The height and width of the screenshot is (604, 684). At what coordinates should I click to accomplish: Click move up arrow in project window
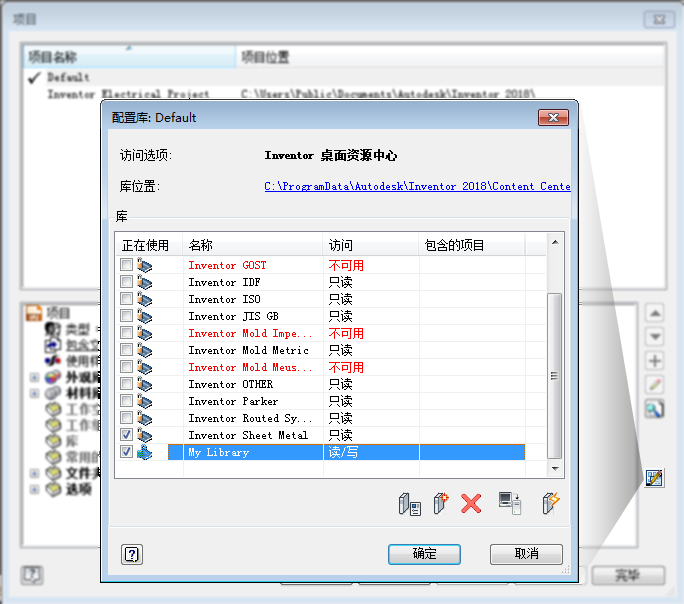pos(655,313)
